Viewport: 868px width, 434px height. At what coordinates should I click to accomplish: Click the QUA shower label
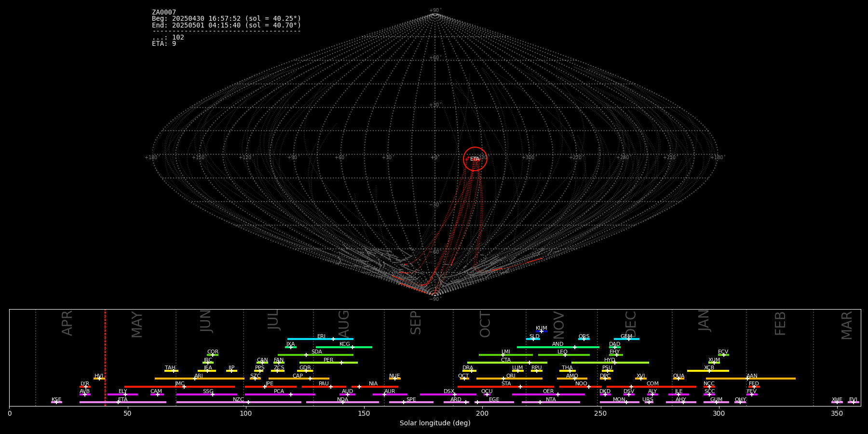678,376
